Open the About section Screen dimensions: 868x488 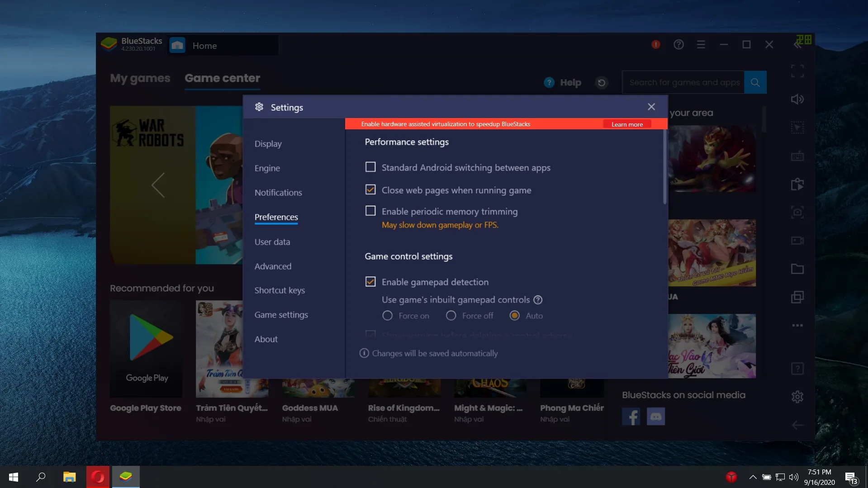(266, 339)
